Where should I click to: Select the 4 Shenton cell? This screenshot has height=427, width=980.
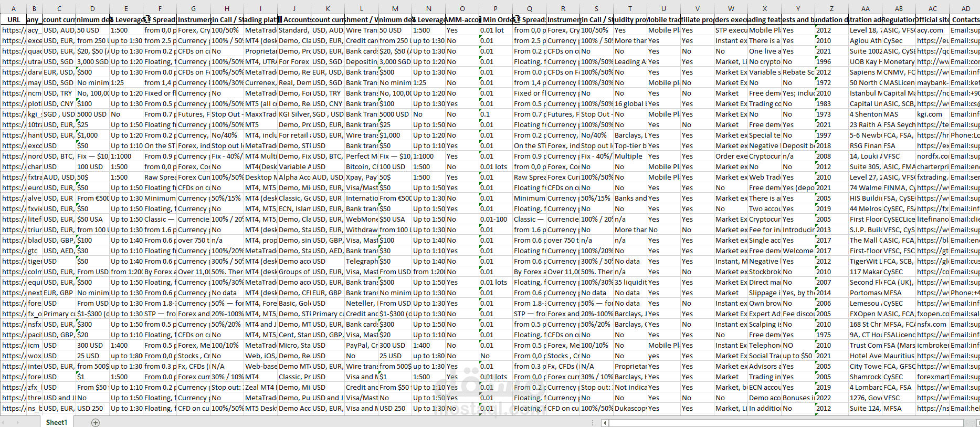click(x=865, y=114)
